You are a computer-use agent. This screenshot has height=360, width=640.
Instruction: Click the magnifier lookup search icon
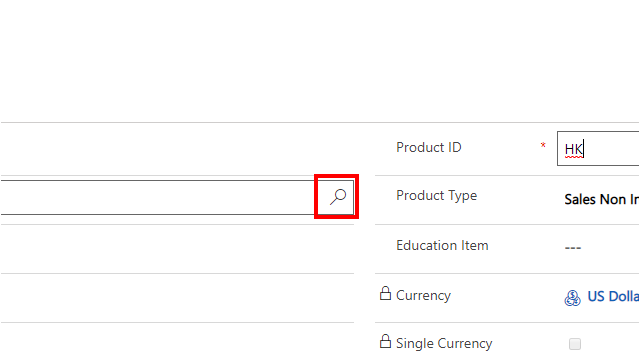point(338,197)
